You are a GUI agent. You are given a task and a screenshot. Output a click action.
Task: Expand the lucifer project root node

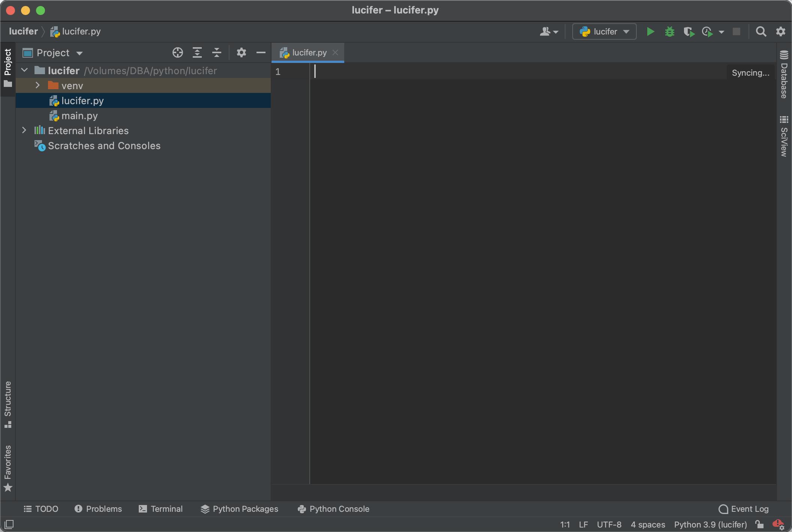[x=24, y=70]
